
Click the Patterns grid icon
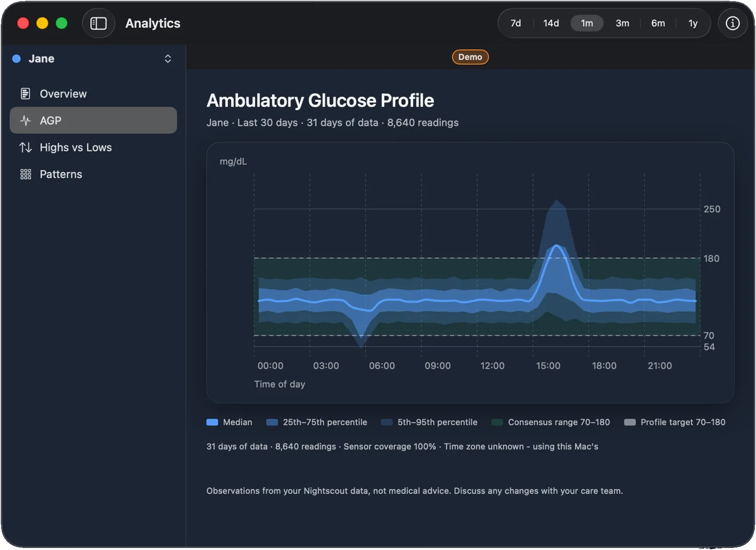coord(25,174)
